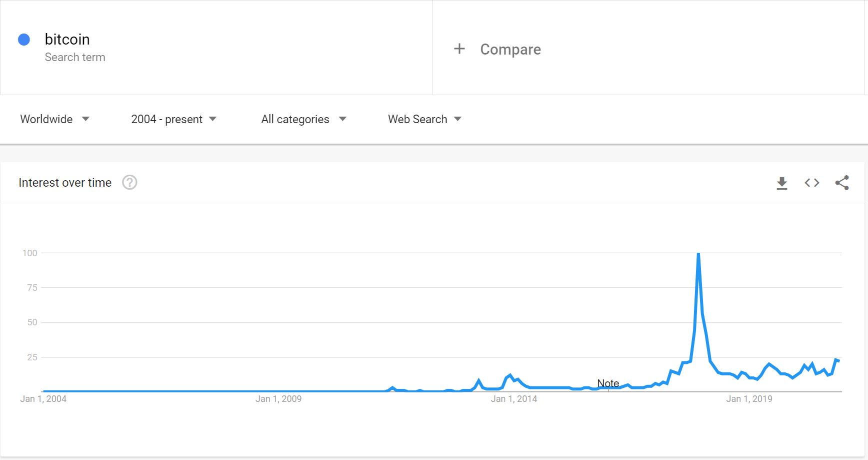Click the Jan 1, 2004 axis label
The image size is (868, 460).
(x=43, y=399)
